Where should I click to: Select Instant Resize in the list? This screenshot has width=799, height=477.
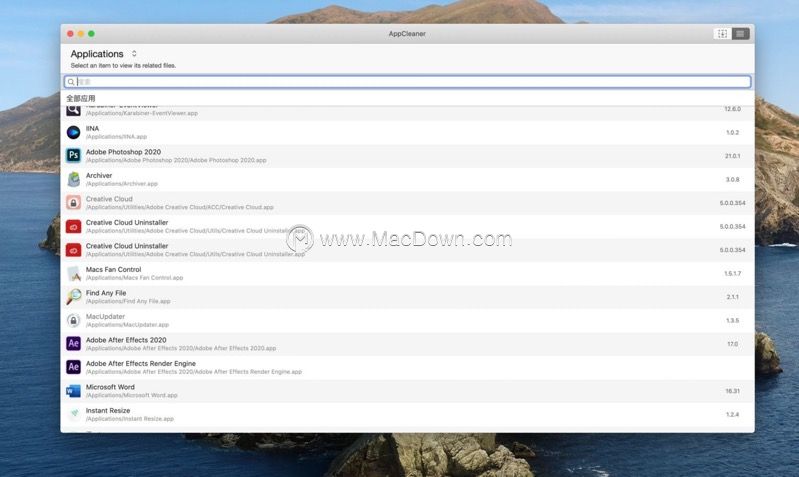click(x=108, y=410)
